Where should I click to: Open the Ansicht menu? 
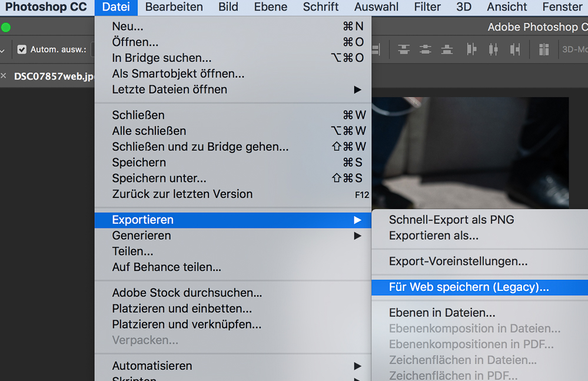click(507, 7)
